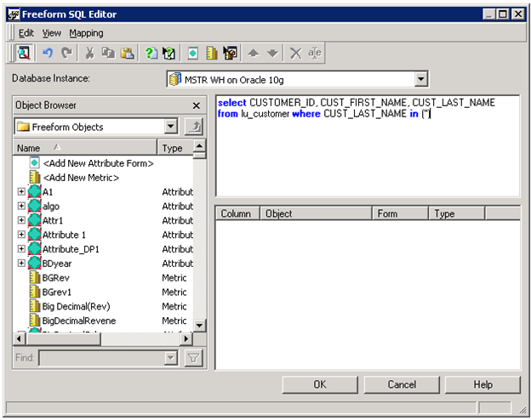The width and height of the screenshot is (531, 420).
Task: Expand the Attribute_DP1 tree node
Action: click(21, 249)
